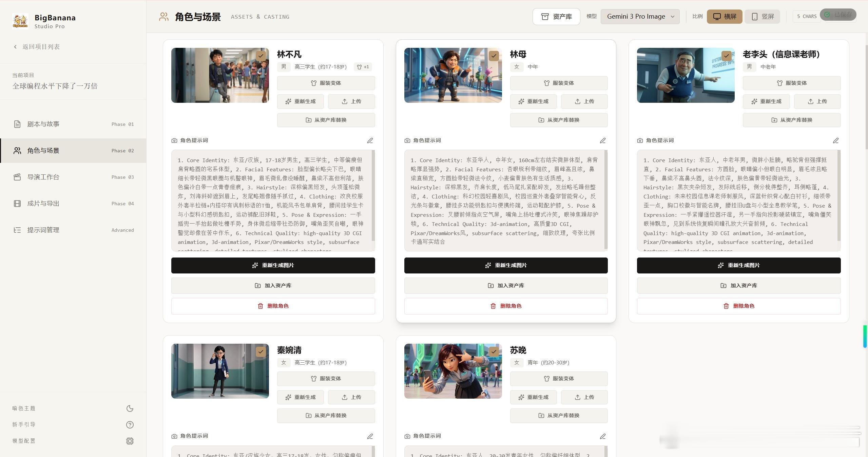868x457 pixels.
Task: Uncheck the checkbox on 林母's image
Action: (494, 56)
